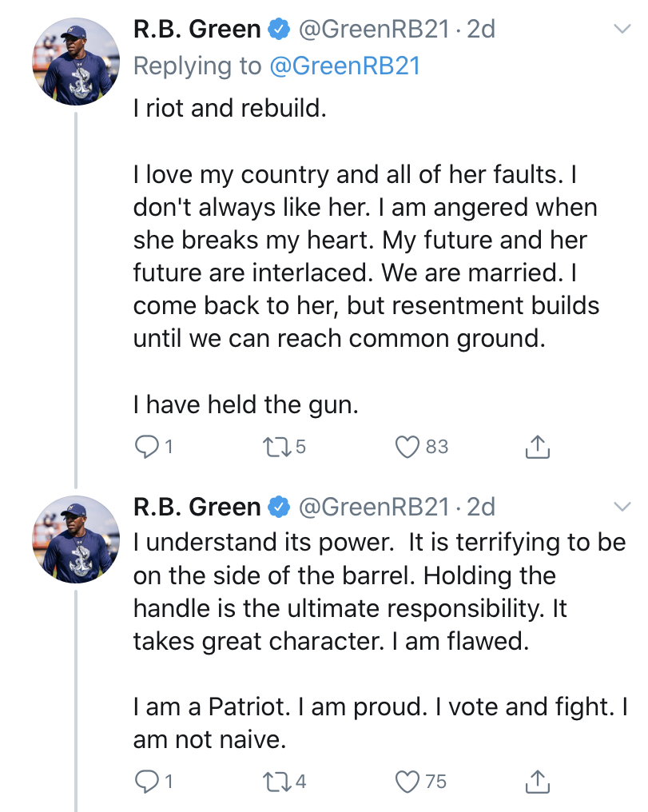Open profile picture on the first tweet
The image size is (648, 812).
76,60
